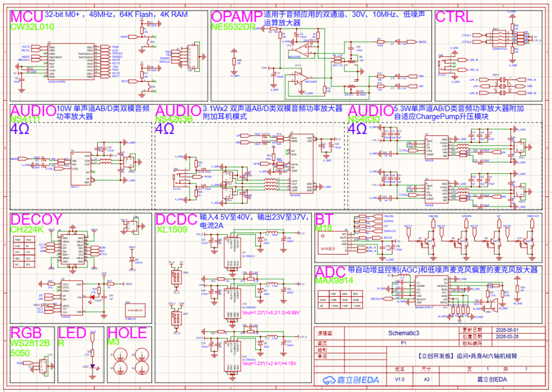Image resolution: width=552 pixels, height=392 pixels.
Task: Click the '32-bit M0+，48MHz，64K Flash，4K RAM' description
Action: (116, 15)
